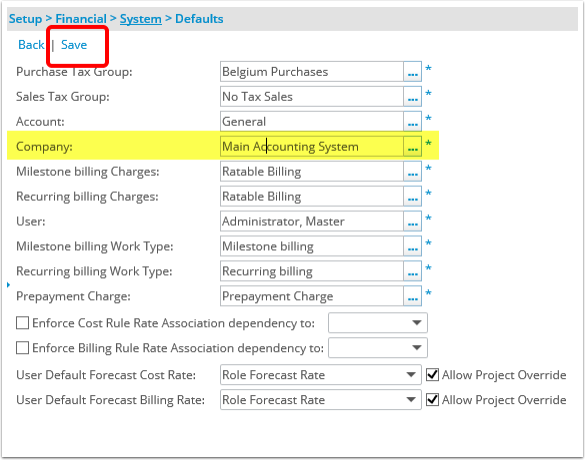Click the Back link
Image resolution: width=585 pixels, height=460 pixels.
point(31,45)
